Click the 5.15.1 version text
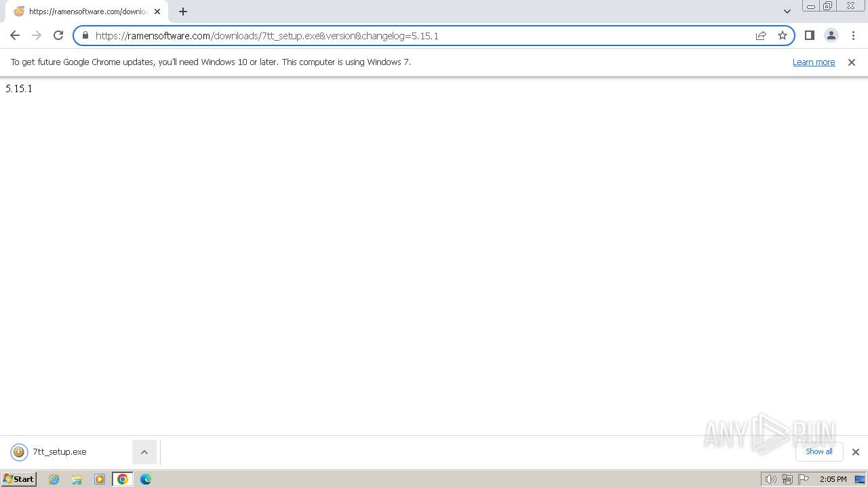868x488 pixels. 19,89
